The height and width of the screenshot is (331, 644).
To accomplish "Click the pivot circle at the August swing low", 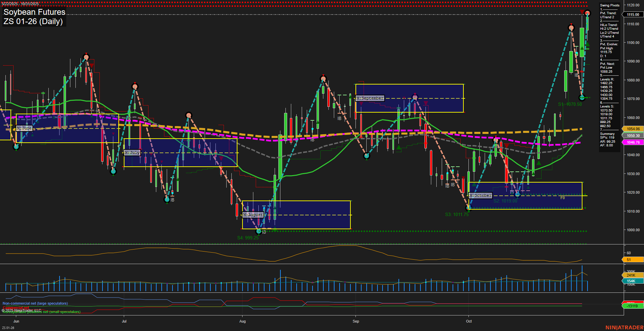I will tap(259, 231).
